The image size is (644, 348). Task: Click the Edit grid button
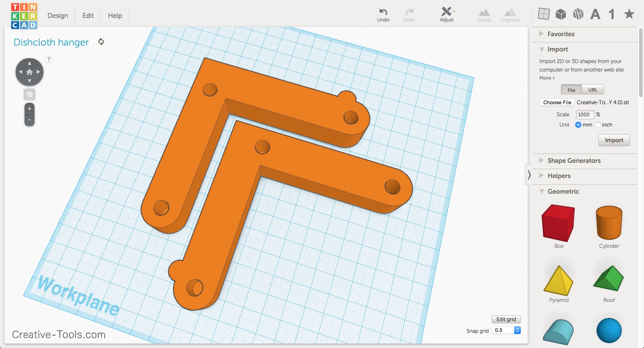506,319
